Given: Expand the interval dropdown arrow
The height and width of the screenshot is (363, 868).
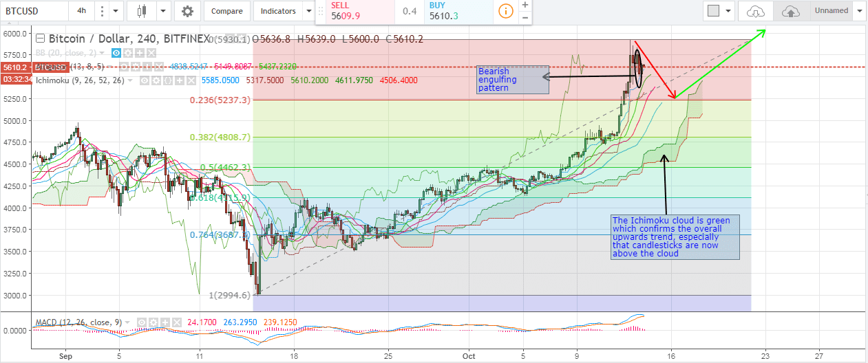Looking at the screenshot, I should pos(115,11).
